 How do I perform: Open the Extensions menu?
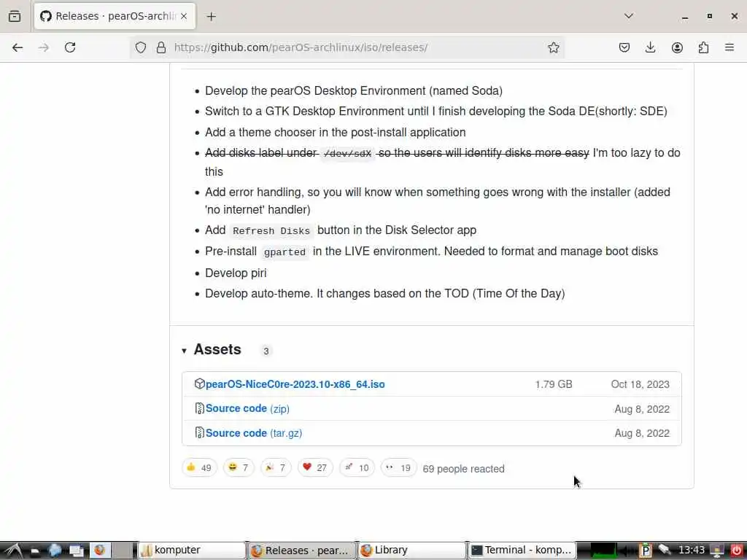[x=703, y=47]
